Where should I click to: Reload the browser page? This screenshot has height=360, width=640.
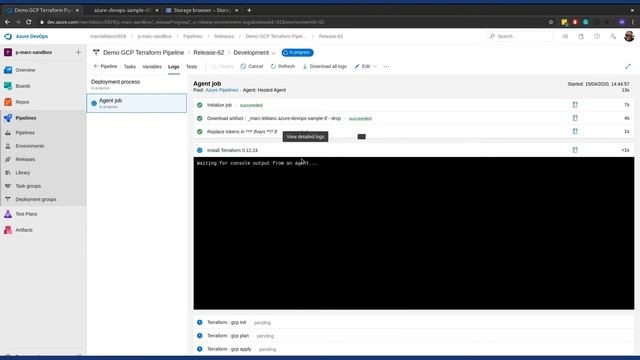[x=29, y=22]
